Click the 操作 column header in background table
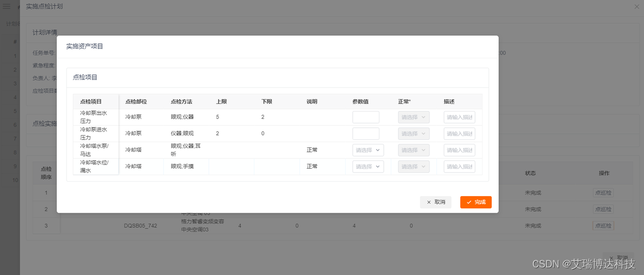644x275 pixels. [x=604, y=174]
